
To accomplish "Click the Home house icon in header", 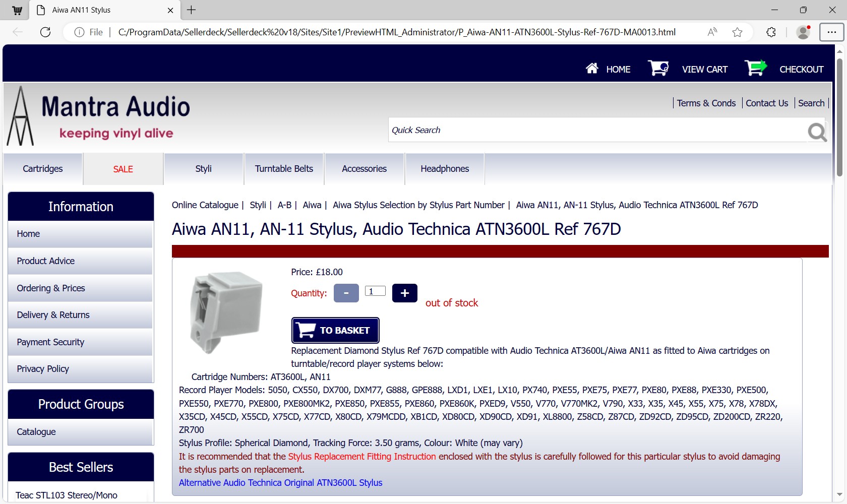I will (x=592, y=68).
